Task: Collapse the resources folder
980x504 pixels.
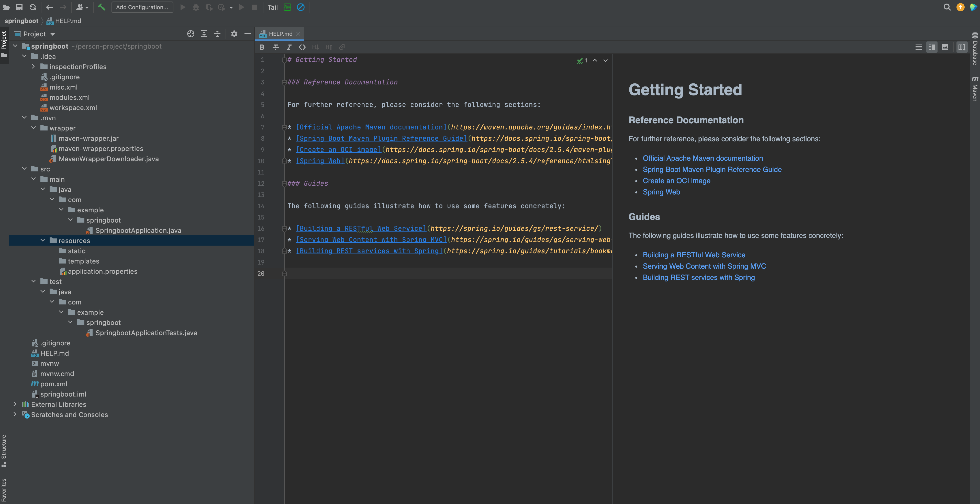Action: click(43, 240)
